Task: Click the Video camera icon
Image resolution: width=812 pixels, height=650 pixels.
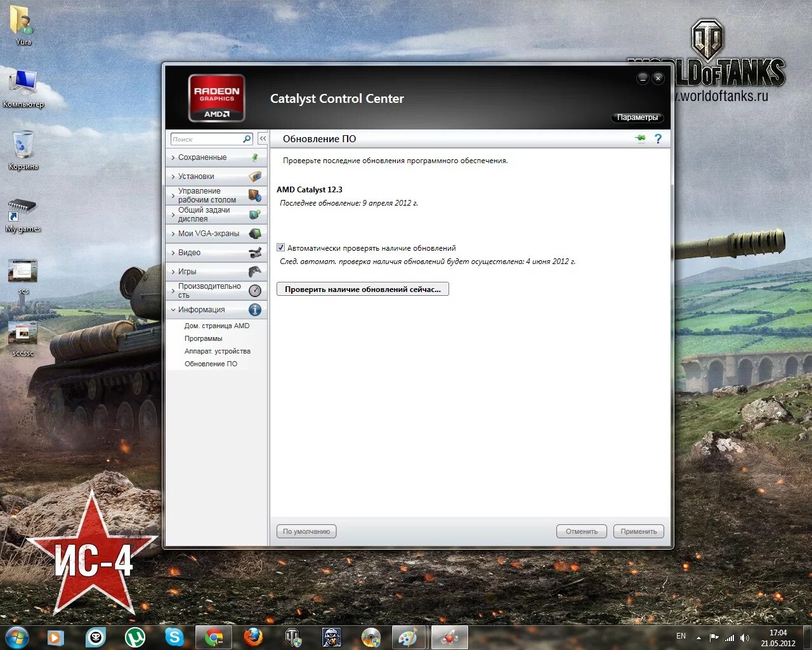Action: click(255, 253)
